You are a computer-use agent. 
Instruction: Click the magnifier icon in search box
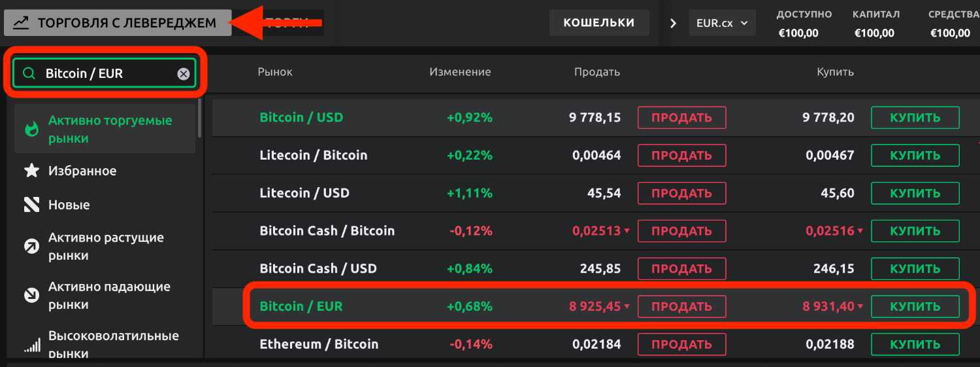[x=29, y=74]
